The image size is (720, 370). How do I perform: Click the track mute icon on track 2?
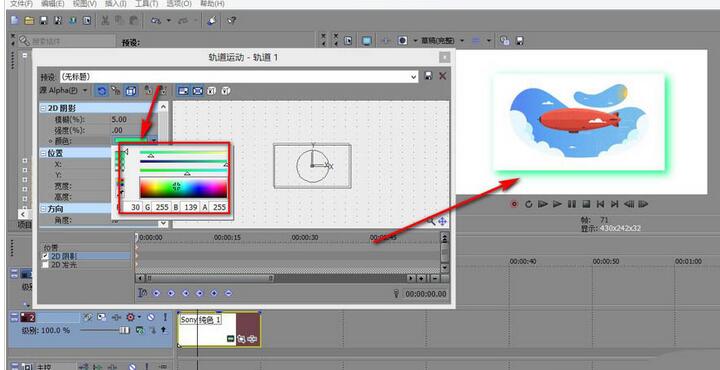[x=151, y=317]
